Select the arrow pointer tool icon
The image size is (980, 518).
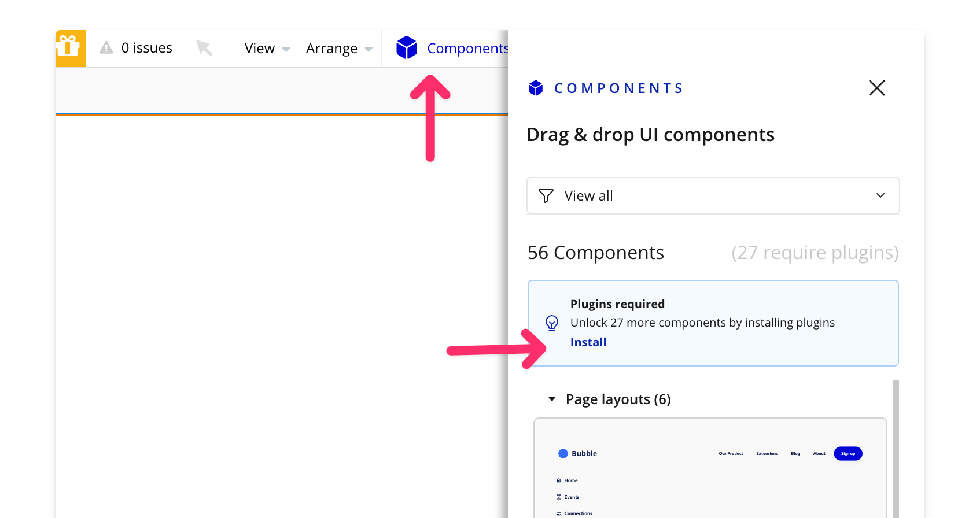tap(204, 47)
